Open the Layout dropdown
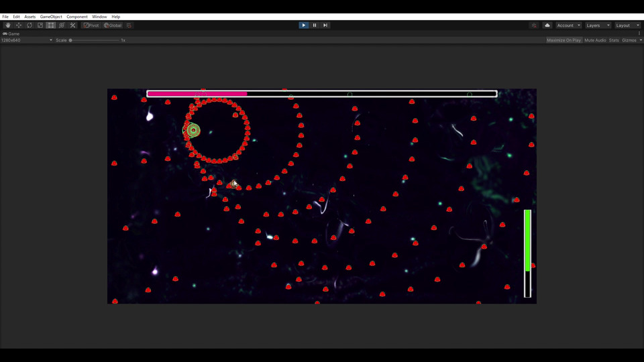Image resolution: width=644 pixels, height=362 pixels. (627, 25)
